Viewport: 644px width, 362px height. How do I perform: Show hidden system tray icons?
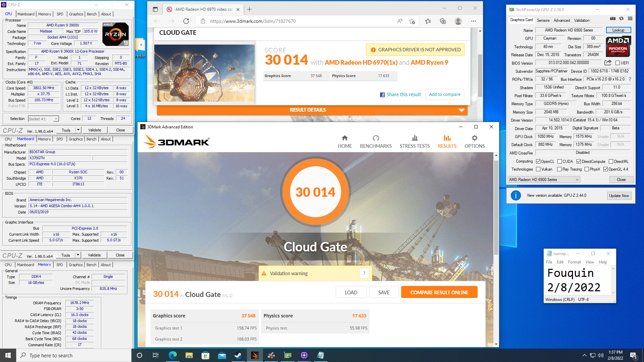click(584, 355)
